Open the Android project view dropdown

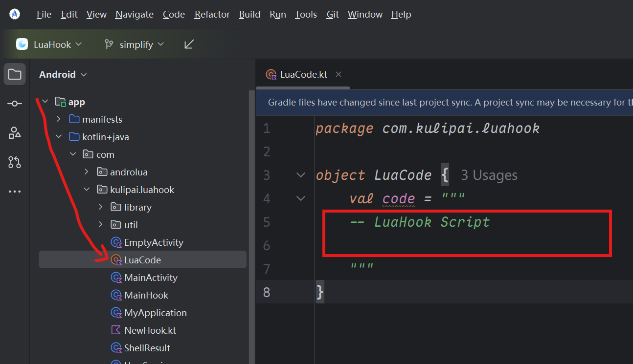pos(63,74)
